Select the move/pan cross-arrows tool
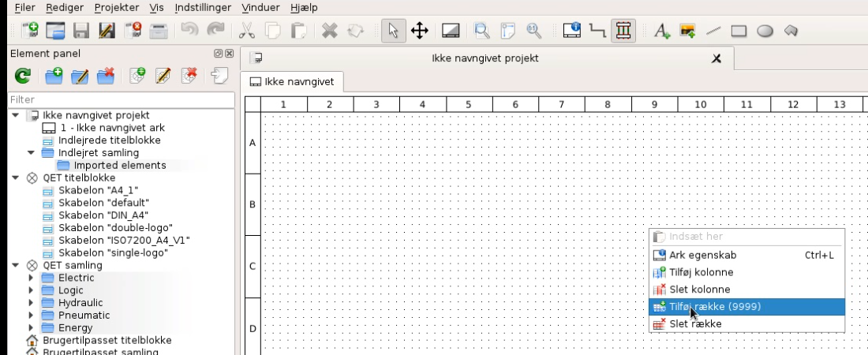868x355 pixels. coord(420,31)
